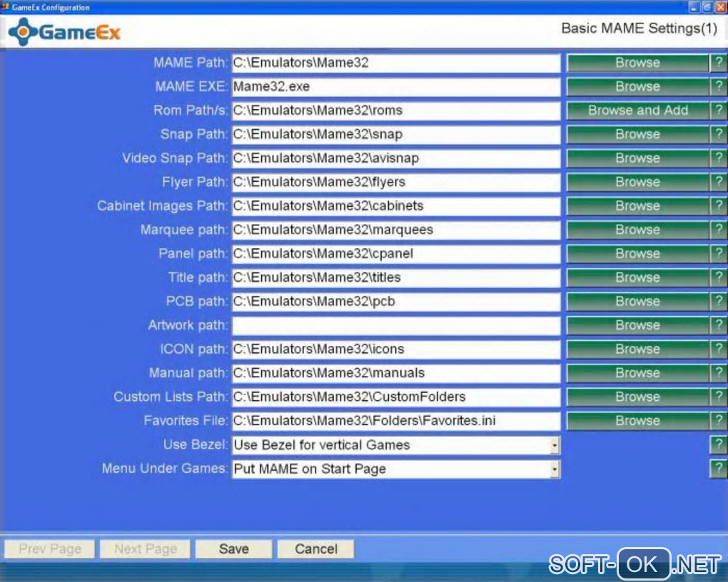Click into the Rom Path/s field
The image size is (728, 582).
[396, 111]
